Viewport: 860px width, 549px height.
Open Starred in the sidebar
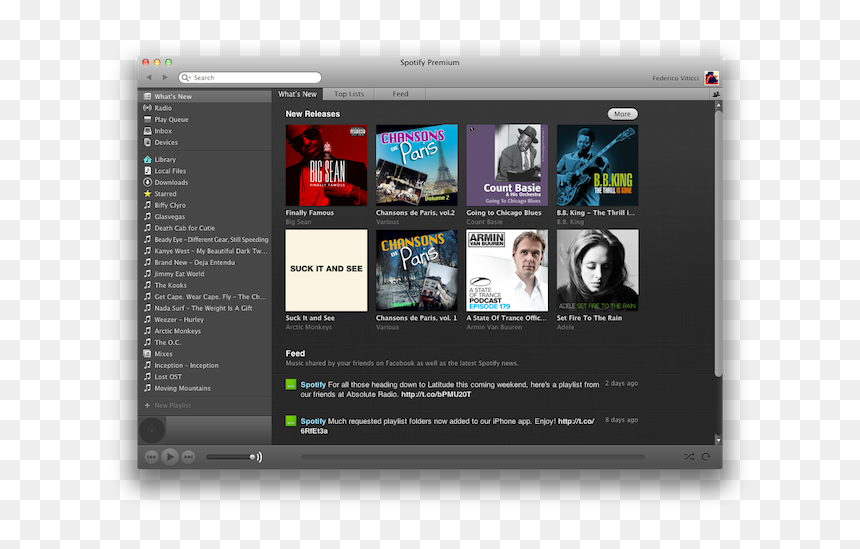(x=205, y=194)
